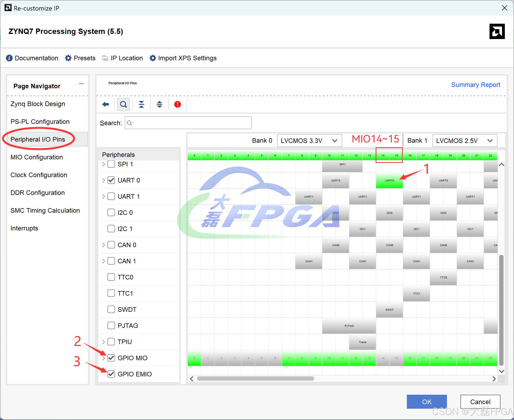Click the scroll left arrow
514x420 pixels.
coord(191,379)
